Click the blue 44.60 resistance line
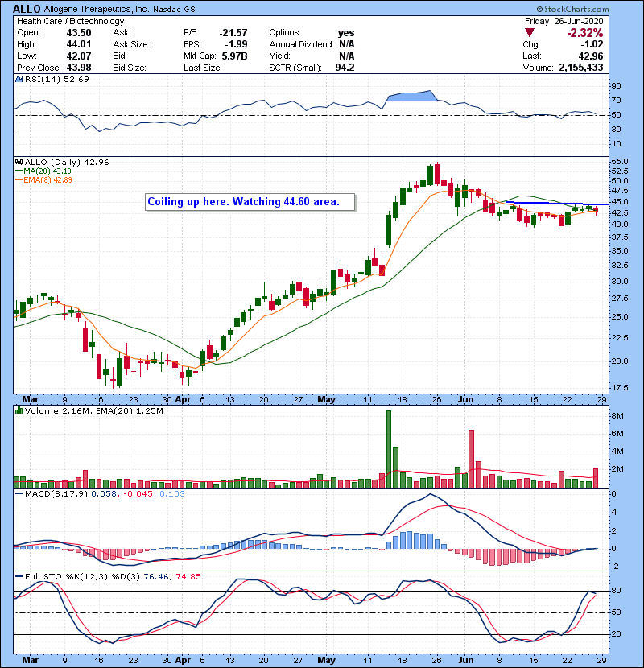This screenshot has width=644, height=668. pos(558,203)
